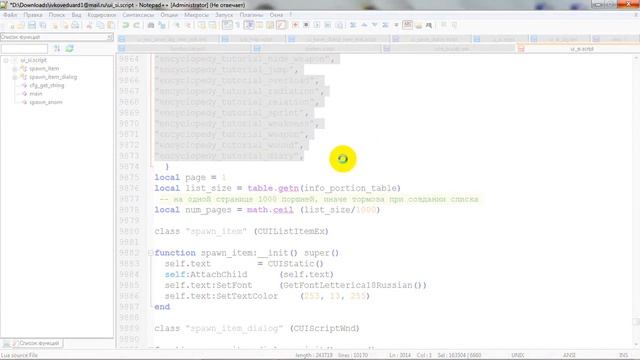Viewport: 640px width, 360px height.
Task: Click the Zoom In toolbar icon
Action: pyautogui.click(x=177, y=25)
